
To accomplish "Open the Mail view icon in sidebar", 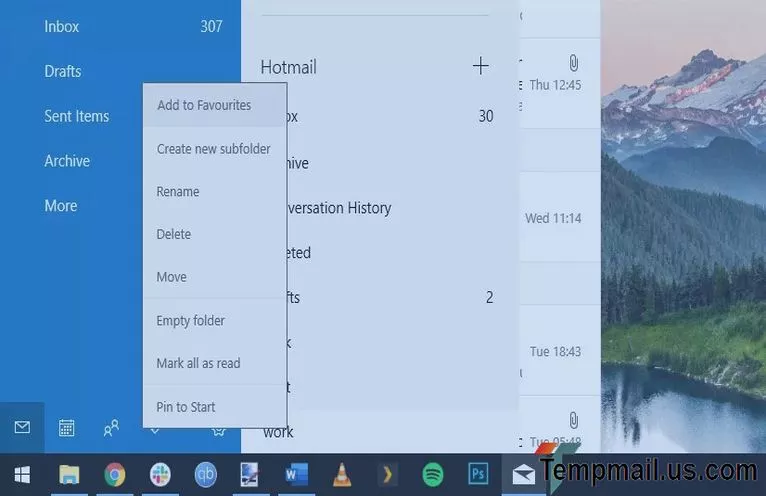I will [22, 427].
